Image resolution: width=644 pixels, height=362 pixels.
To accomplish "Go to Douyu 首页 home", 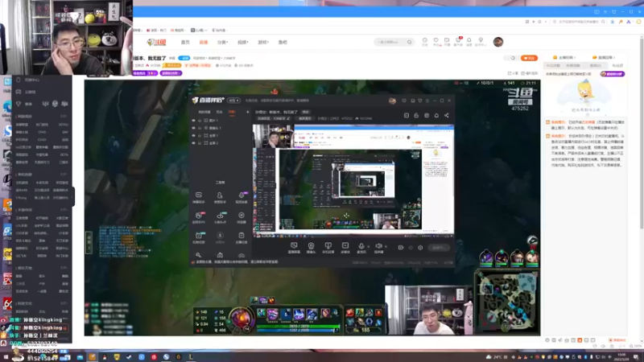I will (185, 43).
